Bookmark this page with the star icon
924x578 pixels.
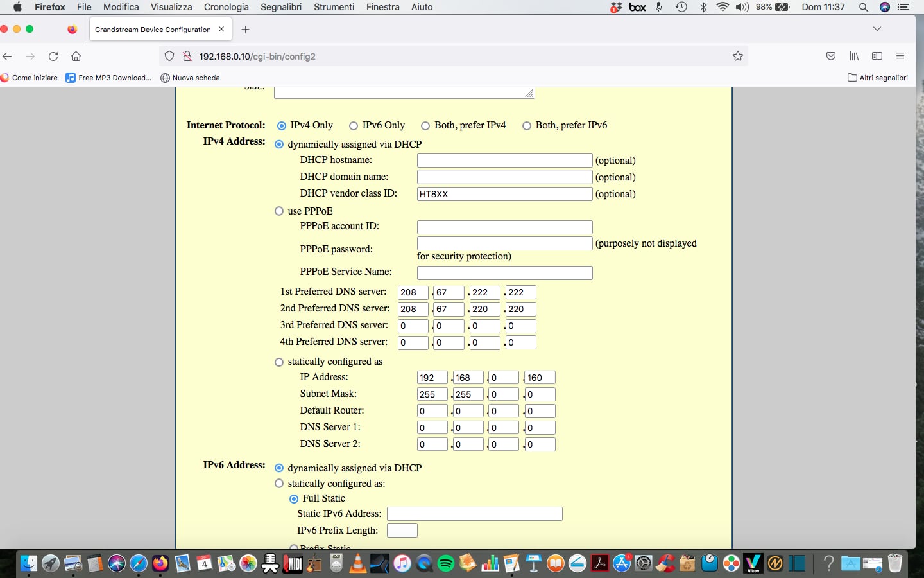point(738,57)
